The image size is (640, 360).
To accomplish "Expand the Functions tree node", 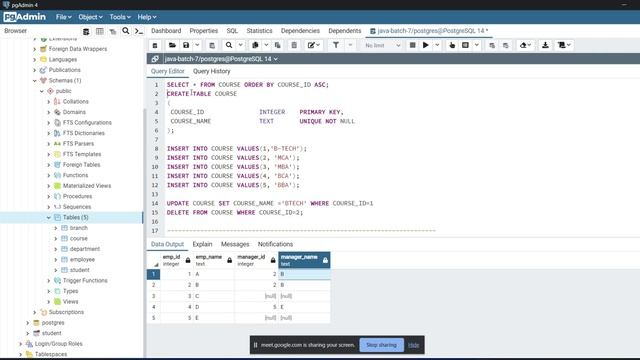I will point(49,176).
